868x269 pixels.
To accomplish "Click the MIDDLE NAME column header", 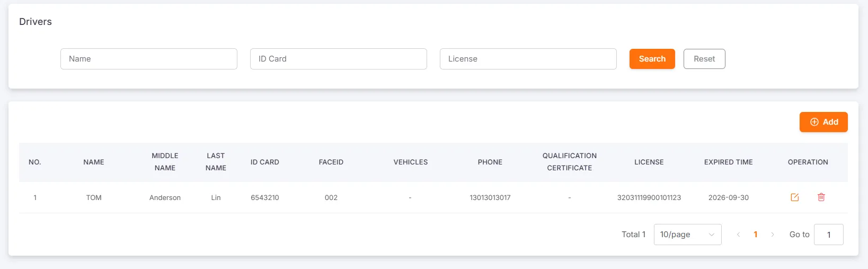I will pos(165,162).
